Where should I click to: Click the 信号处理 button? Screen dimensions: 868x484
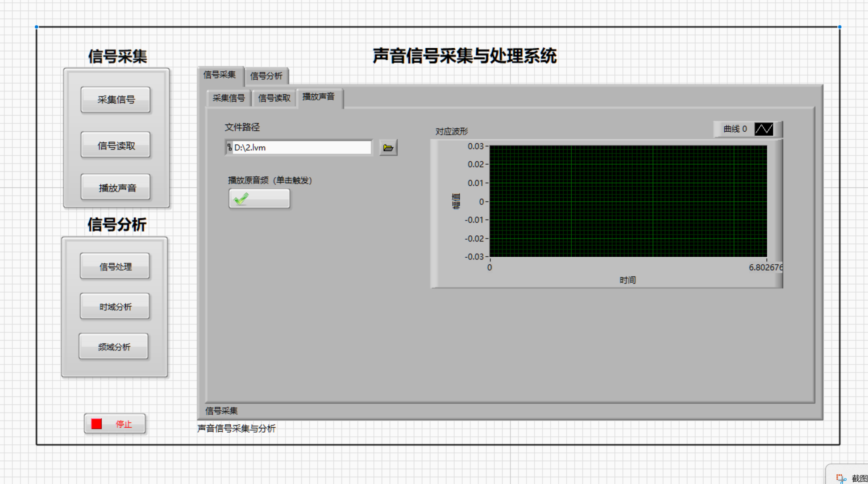coord(115,267)
